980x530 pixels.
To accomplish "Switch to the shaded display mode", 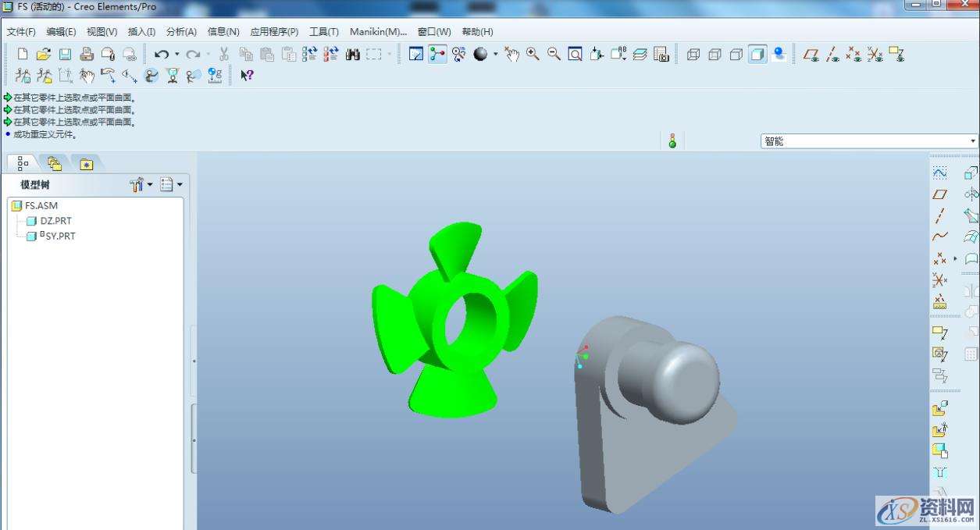I will 757,54.
